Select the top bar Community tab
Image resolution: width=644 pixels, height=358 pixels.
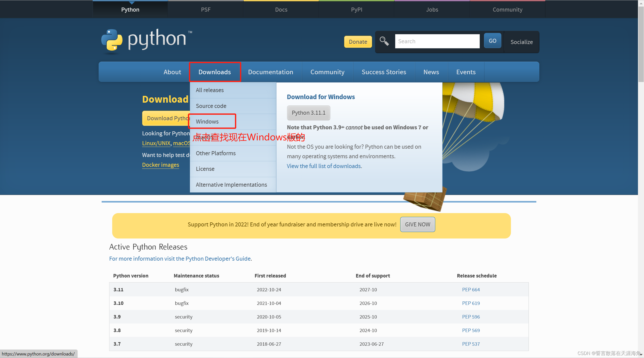point(507,10)
